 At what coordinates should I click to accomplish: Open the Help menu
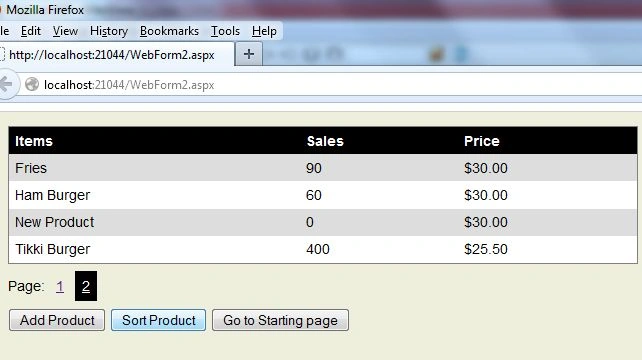coord(264,31)
